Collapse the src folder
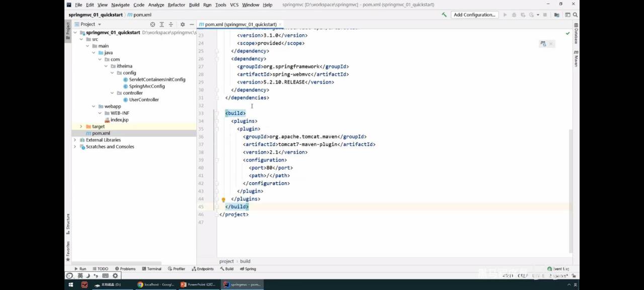Image resolution: width=644 pixels, height=290 pixels. coord(82,39)
